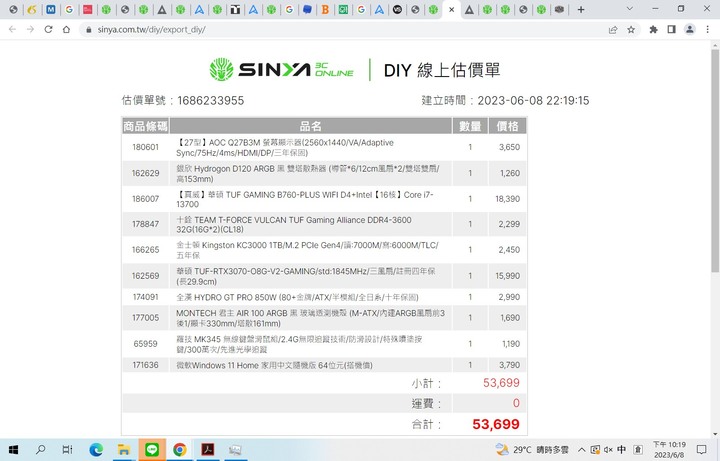720x461 pixels.
Task: Select the AOC Q27B3M monitor row name
Action: point(285,147)
